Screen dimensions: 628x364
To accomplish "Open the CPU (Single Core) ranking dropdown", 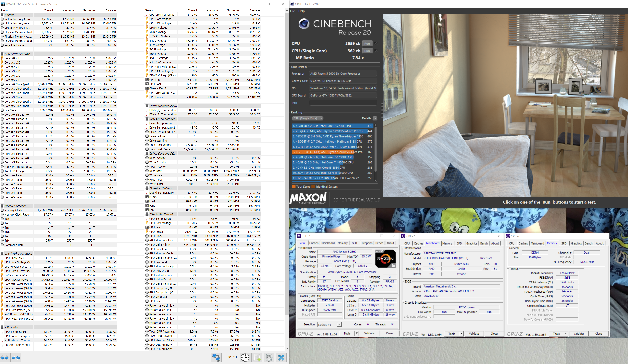I will coord(307,118).
